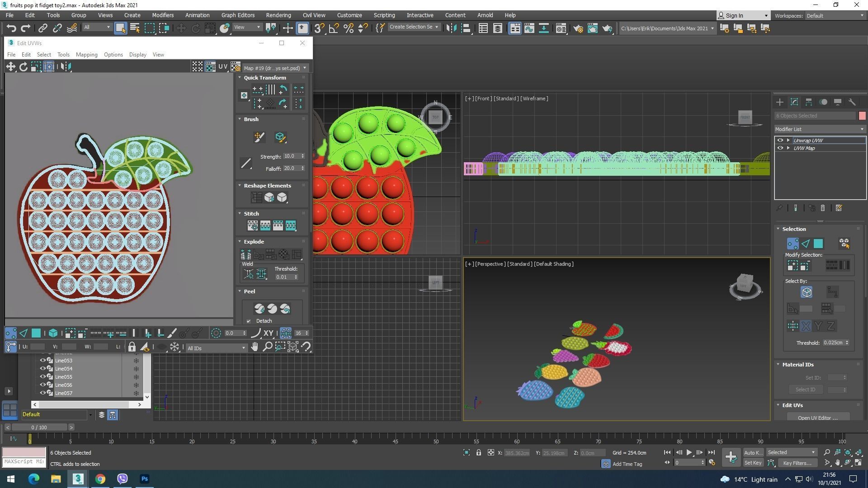Select the Angle Snap toggle icon
868x488 pixels.
coord(334,28)
